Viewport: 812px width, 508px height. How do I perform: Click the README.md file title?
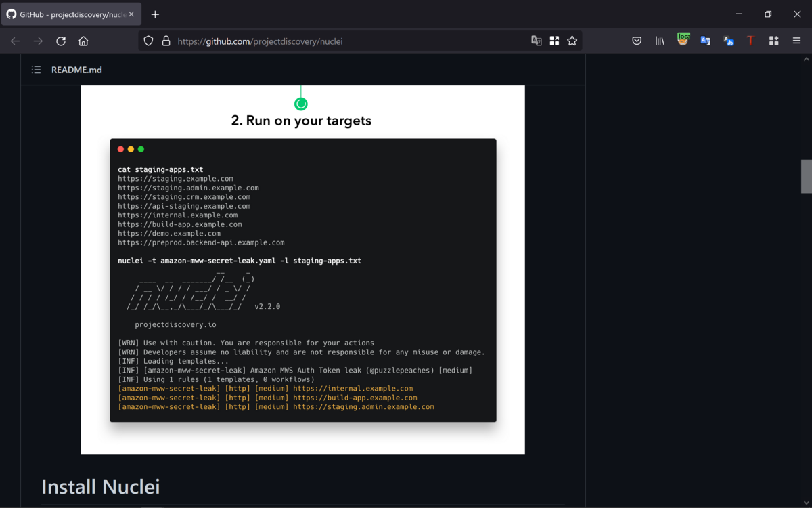coord(76,70)
